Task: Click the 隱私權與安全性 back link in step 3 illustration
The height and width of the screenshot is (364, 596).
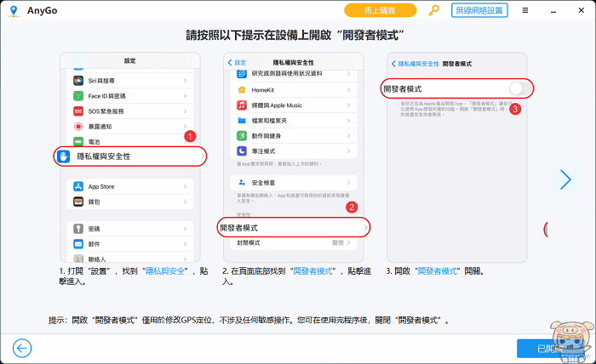Action: tap(415, 64)
